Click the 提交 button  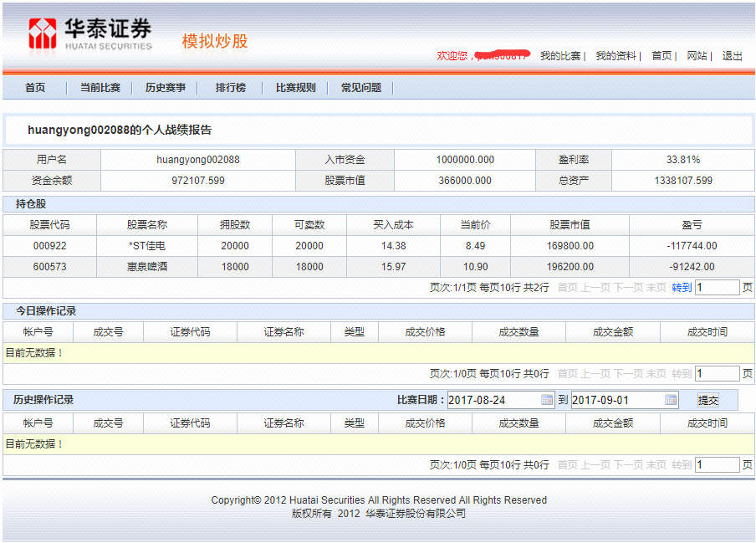[708, 400]
